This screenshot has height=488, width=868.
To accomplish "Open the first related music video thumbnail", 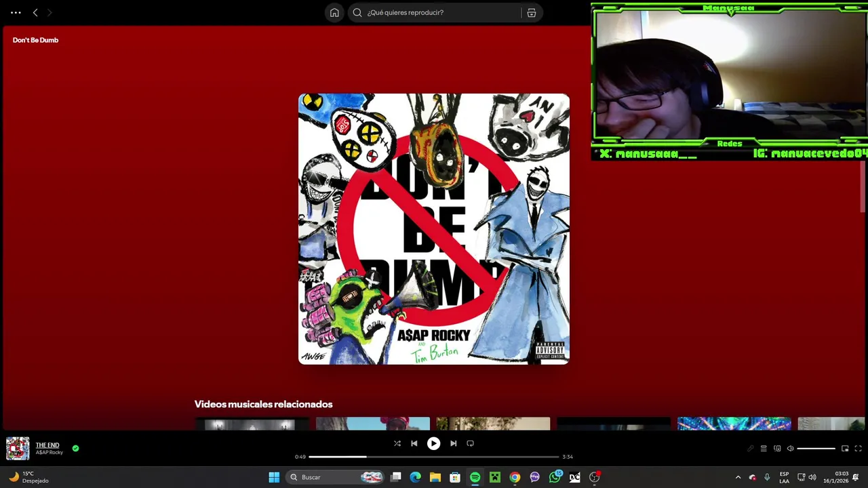I will (252, 424).
